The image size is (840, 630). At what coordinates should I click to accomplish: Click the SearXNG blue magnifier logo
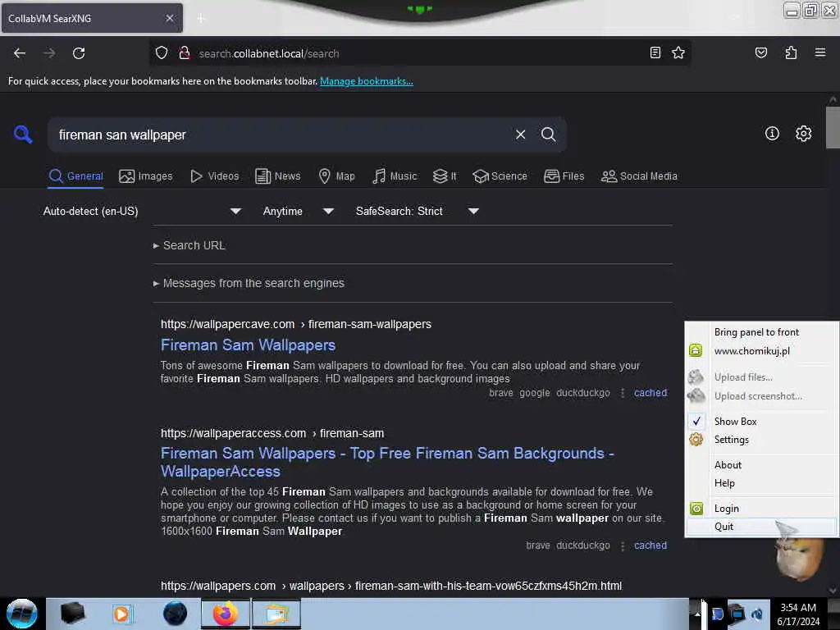pos(23,134)
